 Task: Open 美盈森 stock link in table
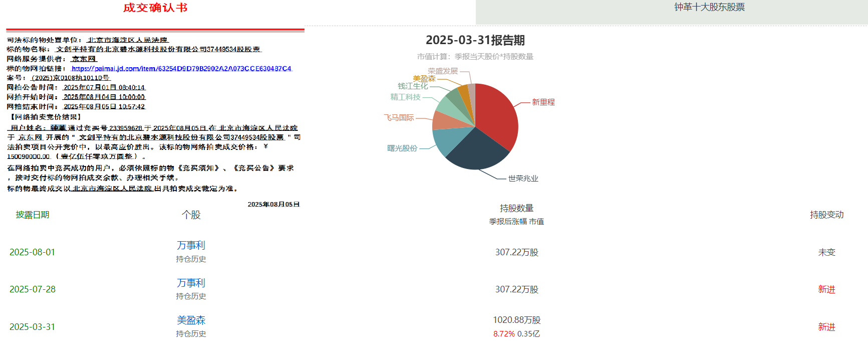(x=191, y=320)
